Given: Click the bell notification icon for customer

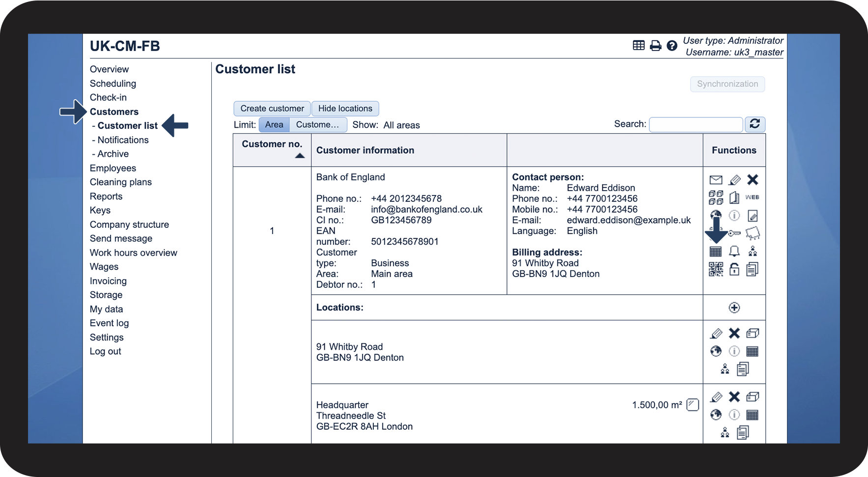Looking at the screenshot, I should pyautogui.click(x=734, y=252).
